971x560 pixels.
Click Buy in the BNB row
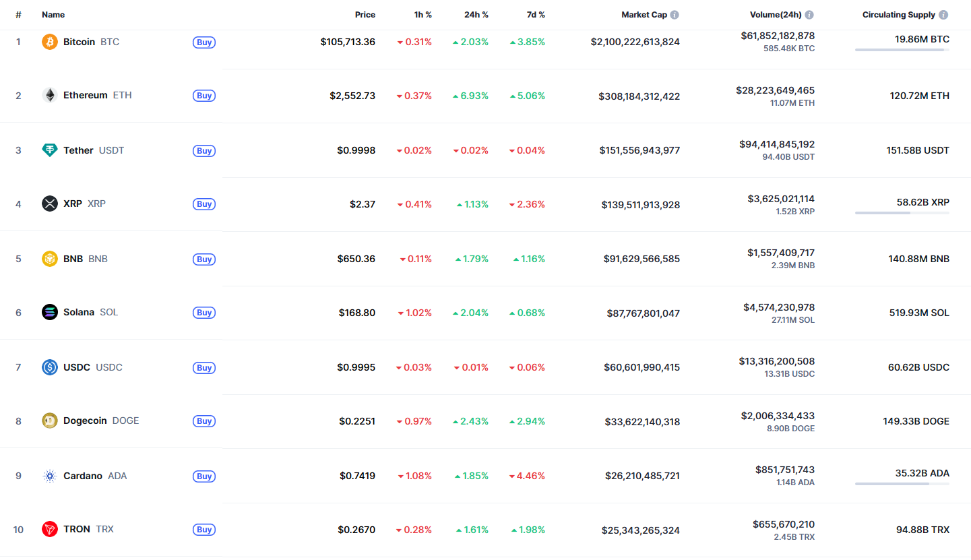(204, 259)
